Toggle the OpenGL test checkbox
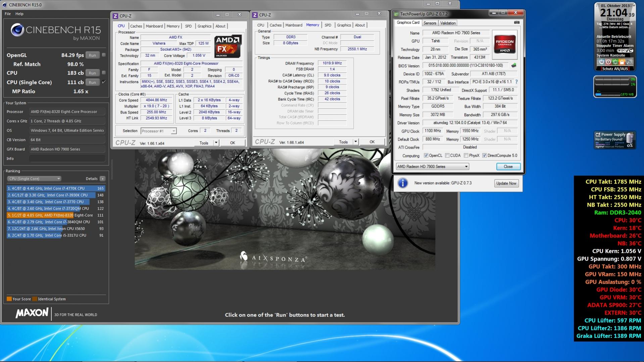The image size is (644, 362). click(x=104, y=55)
